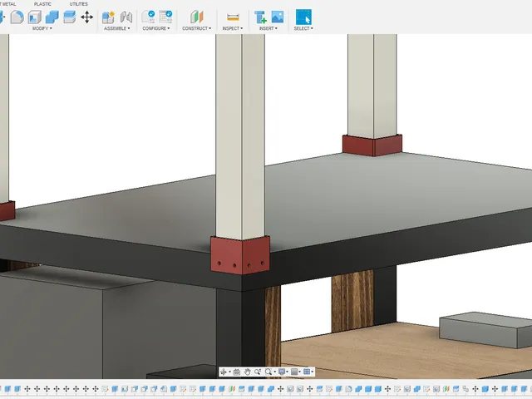
Task: Open the CONFIGURE dropdown
Action: pyautogui.click(x=156, y=28)
